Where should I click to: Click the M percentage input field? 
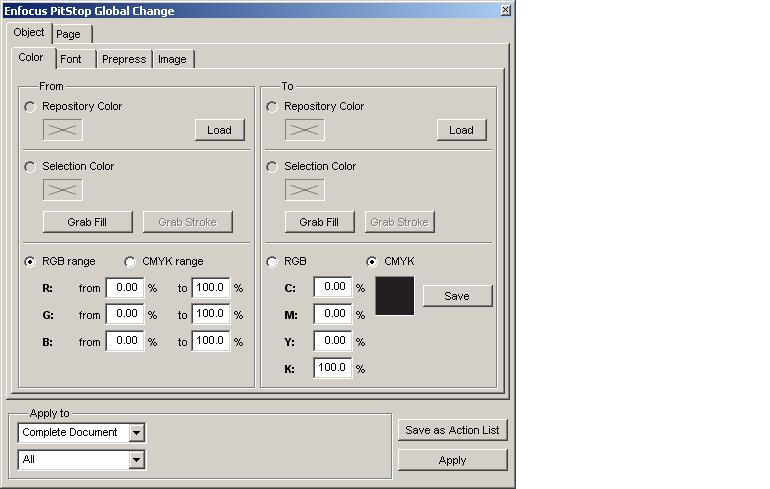333,314
